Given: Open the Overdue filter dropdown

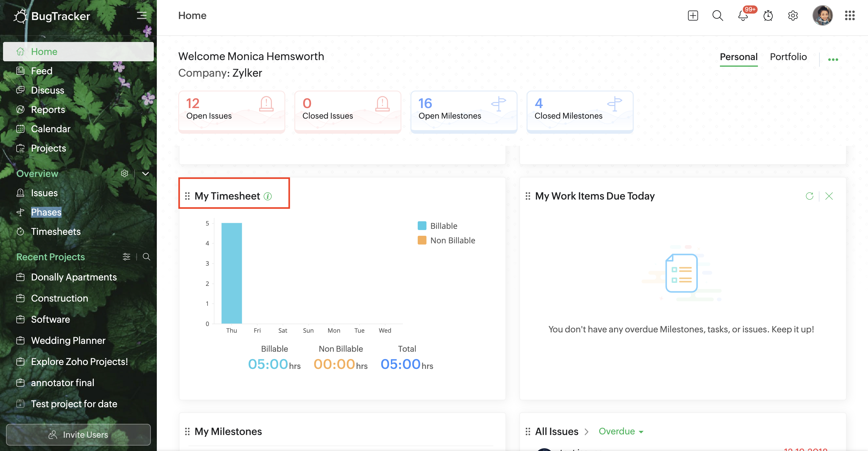Looking at the screenshot, I should point(621,431).
